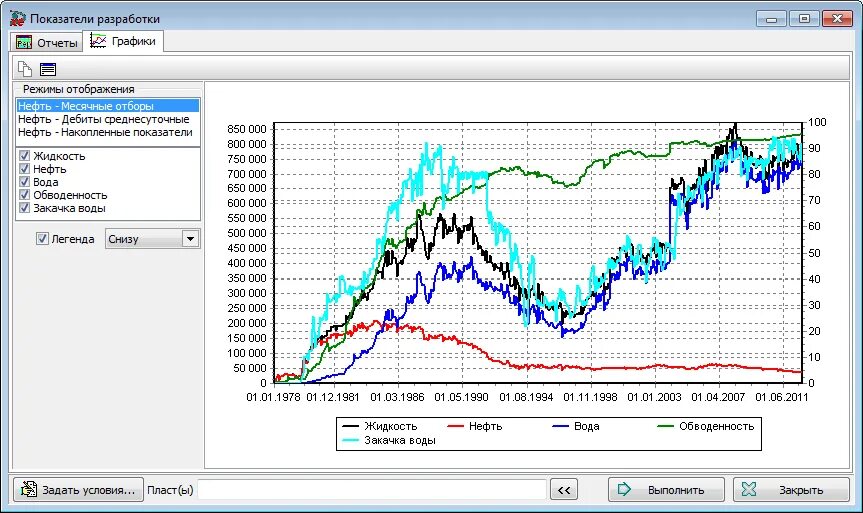Click the Графики tab chart icon
This screenshot has height=513, width=863.
98,41
